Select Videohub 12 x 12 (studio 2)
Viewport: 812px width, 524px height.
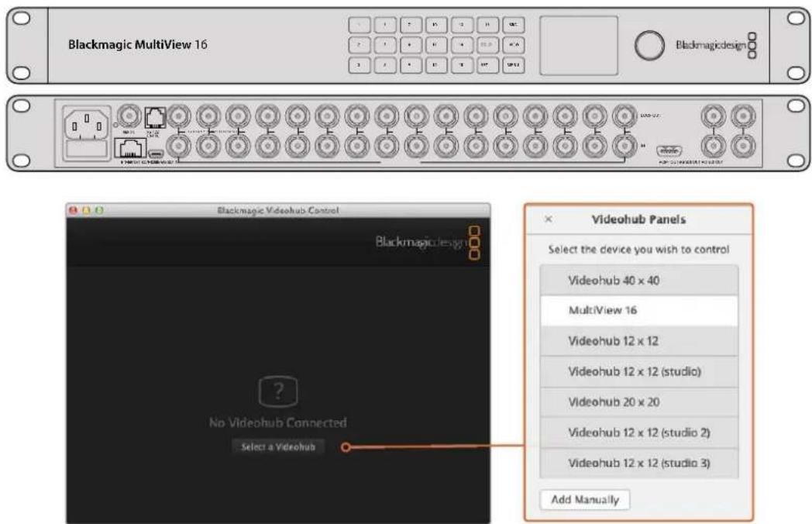coord(639,433)
